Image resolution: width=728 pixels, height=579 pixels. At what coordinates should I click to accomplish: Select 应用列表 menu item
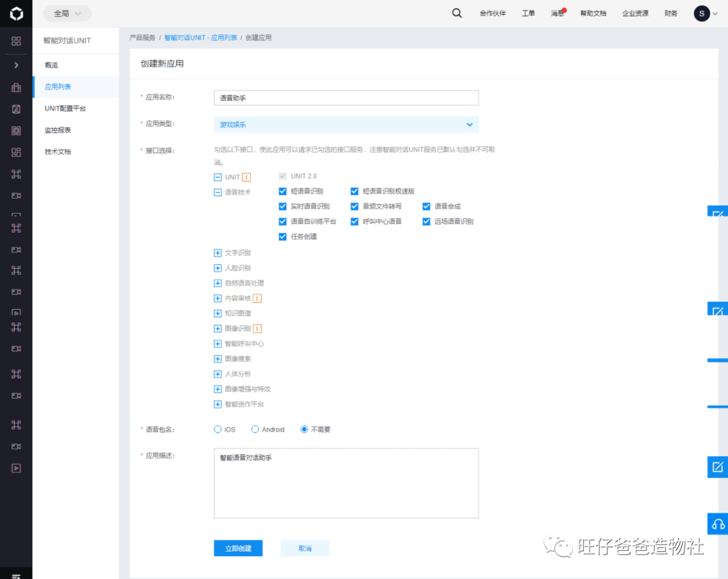point(75,87)
